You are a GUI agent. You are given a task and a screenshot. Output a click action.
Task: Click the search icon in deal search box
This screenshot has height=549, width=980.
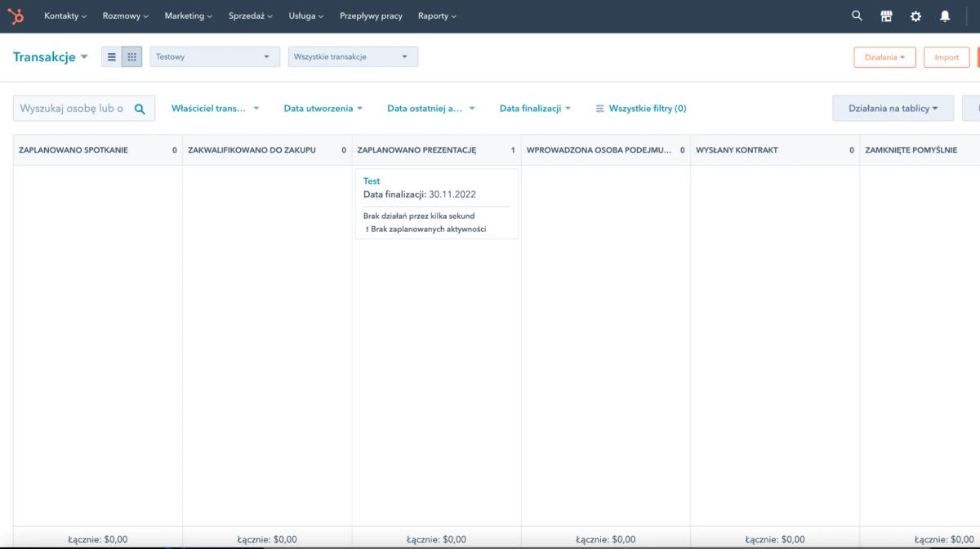140,109
